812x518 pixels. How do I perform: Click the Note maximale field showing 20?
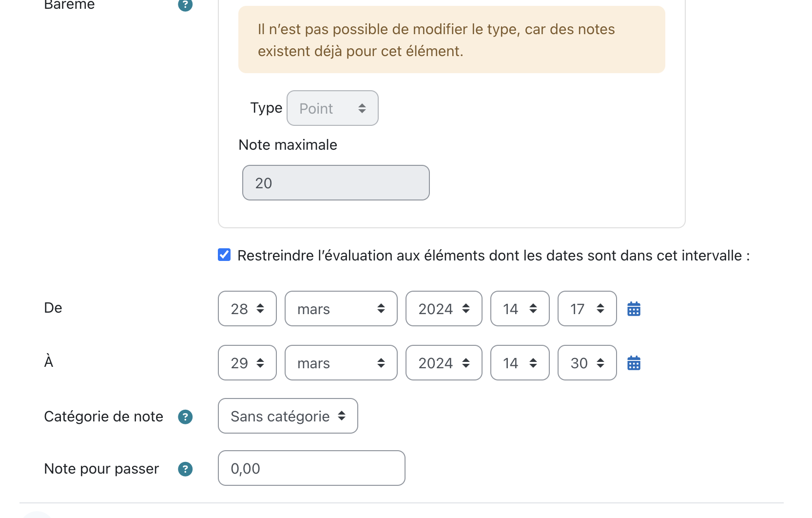tap(336, 183)
